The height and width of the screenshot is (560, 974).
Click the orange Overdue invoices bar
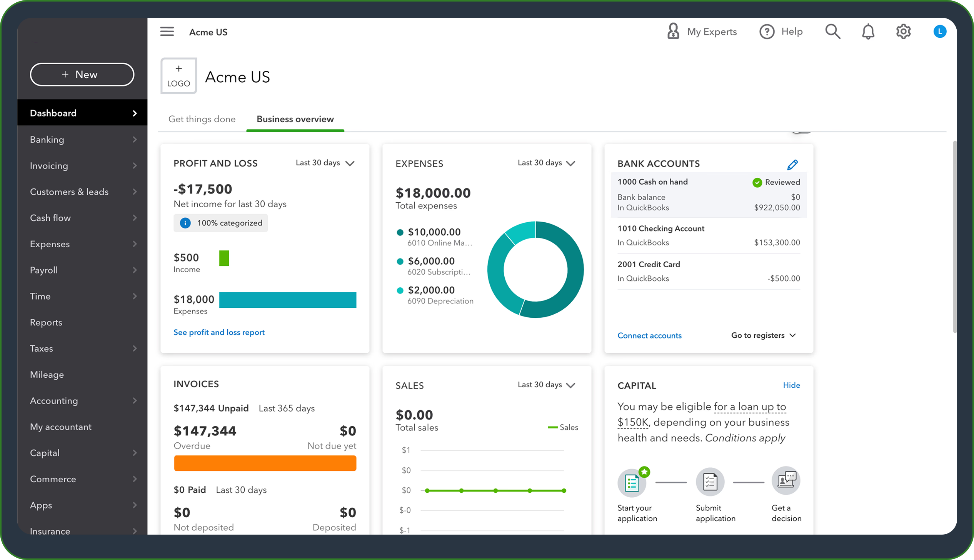[265, 463]
